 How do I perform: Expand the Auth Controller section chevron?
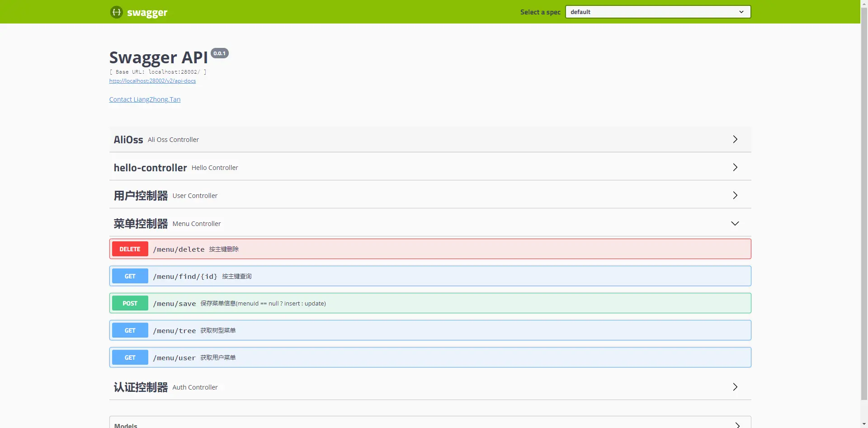(x=735, y=387)
